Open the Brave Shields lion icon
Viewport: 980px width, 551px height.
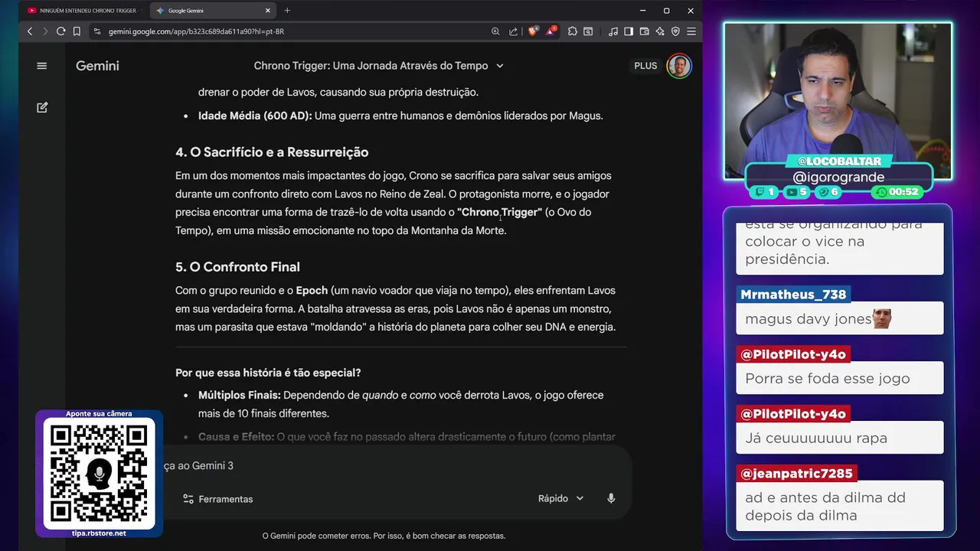[533, 31]
